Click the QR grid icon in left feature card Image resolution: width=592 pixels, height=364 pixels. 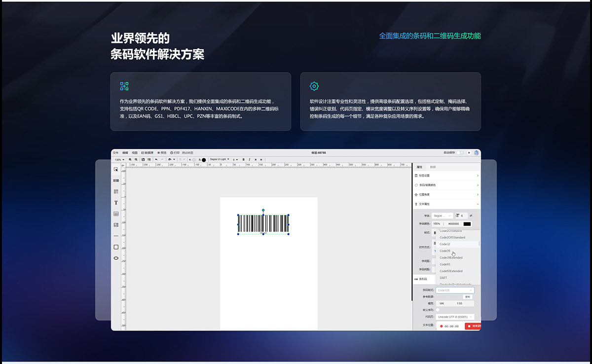pos(124,86)
